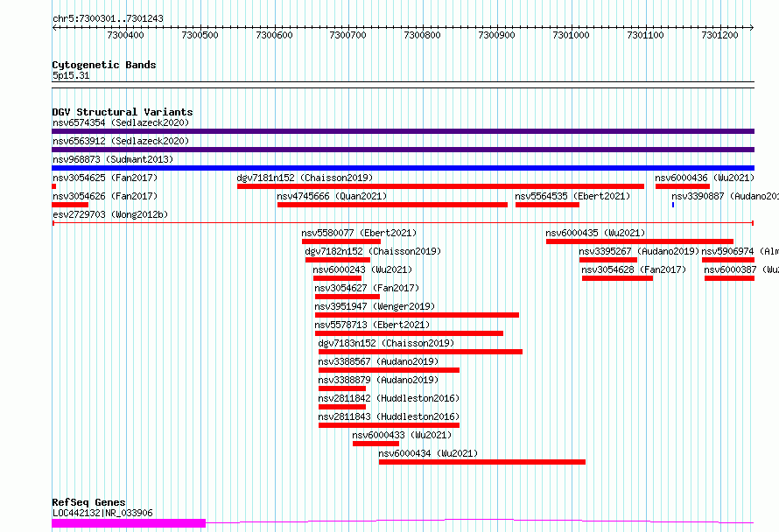Click the red bar under dgv7182n152
The width and height of the screenshot is (779, 532).
338,260
